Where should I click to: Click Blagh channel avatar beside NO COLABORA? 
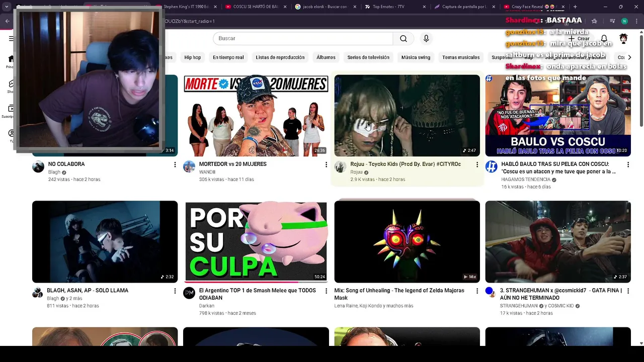pos(38,167)
